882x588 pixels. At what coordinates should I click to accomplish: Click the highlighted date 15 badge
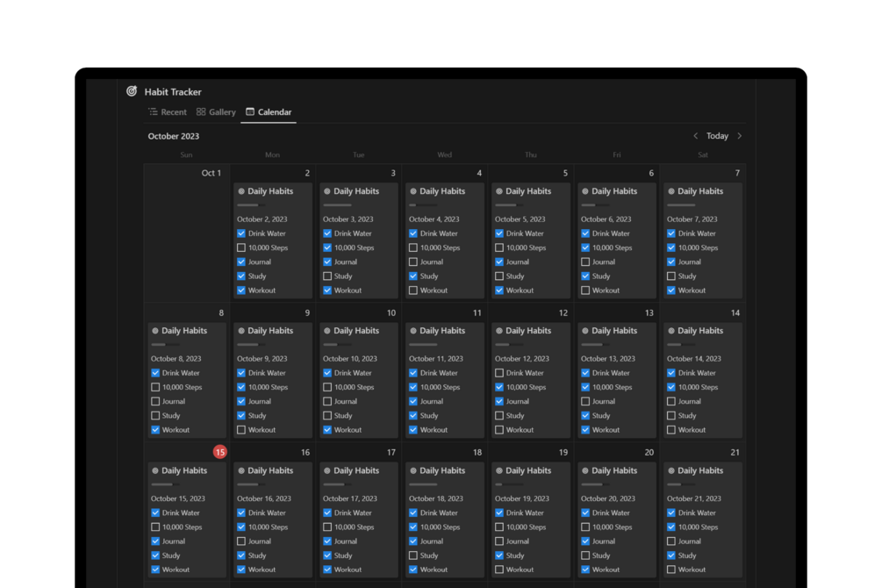[220, 452]
